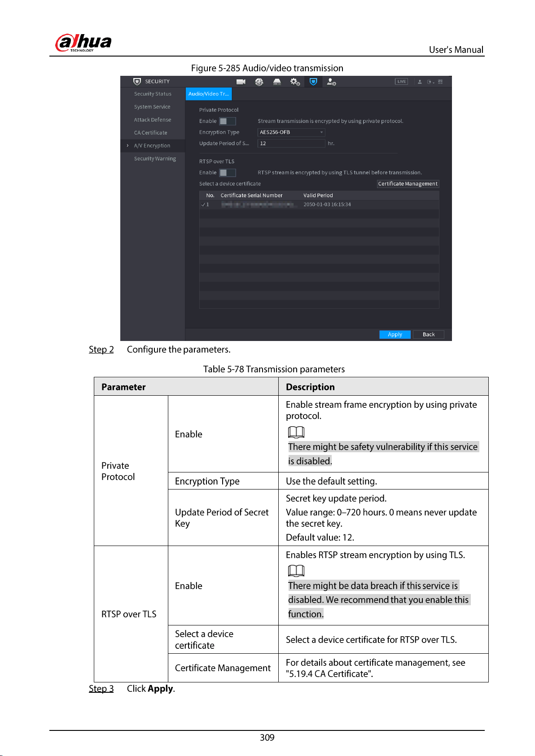Select the security shield icon in toolbar

pos(313,82)
